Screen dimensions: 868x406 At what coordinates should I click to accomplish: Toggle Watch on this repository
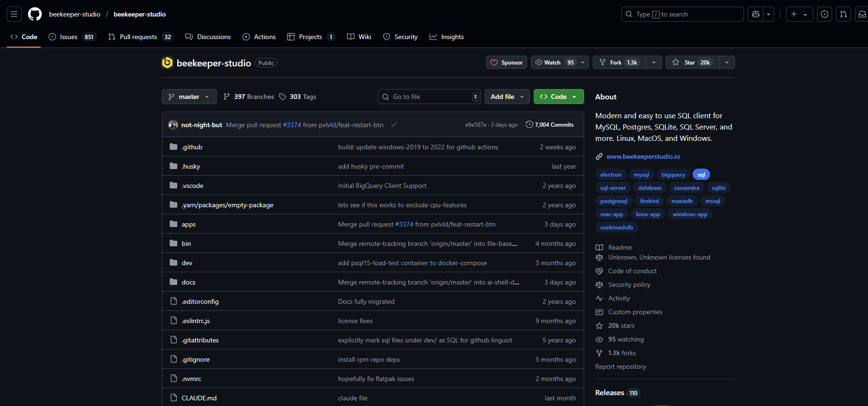[554, 62]
